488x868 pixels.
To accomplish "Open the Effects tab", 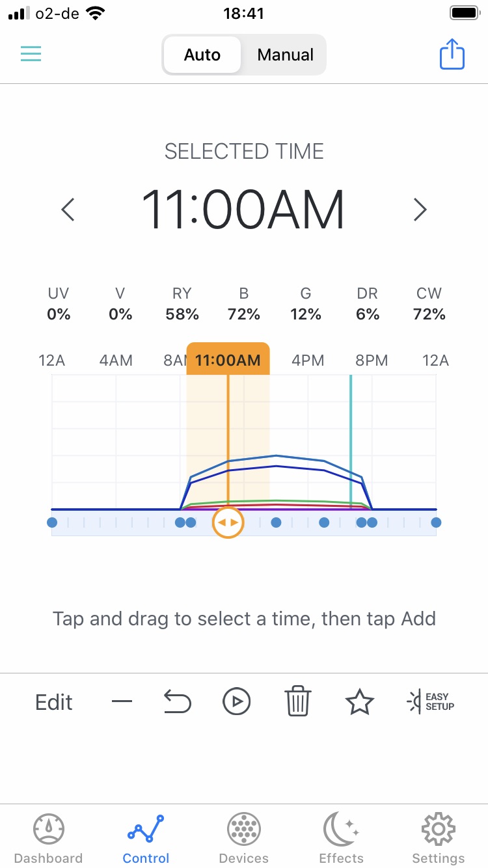I will pos(341,838).
